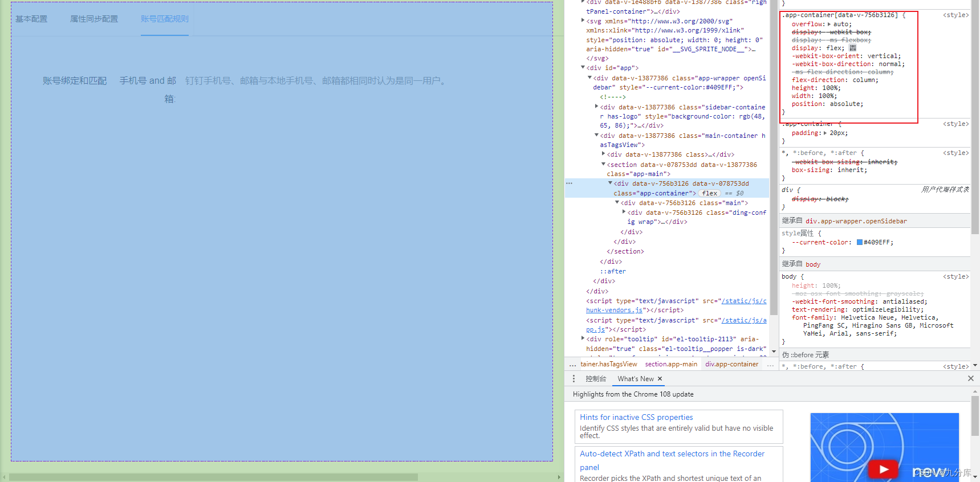Switch to the 属性同步配置 tab
This screenshot has width=980, height=482.
pos(94,19)
